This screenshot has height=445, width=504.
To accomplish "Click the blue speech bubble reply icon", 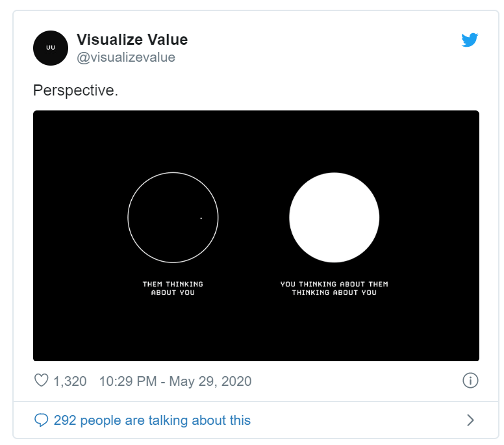I will 41,420.
